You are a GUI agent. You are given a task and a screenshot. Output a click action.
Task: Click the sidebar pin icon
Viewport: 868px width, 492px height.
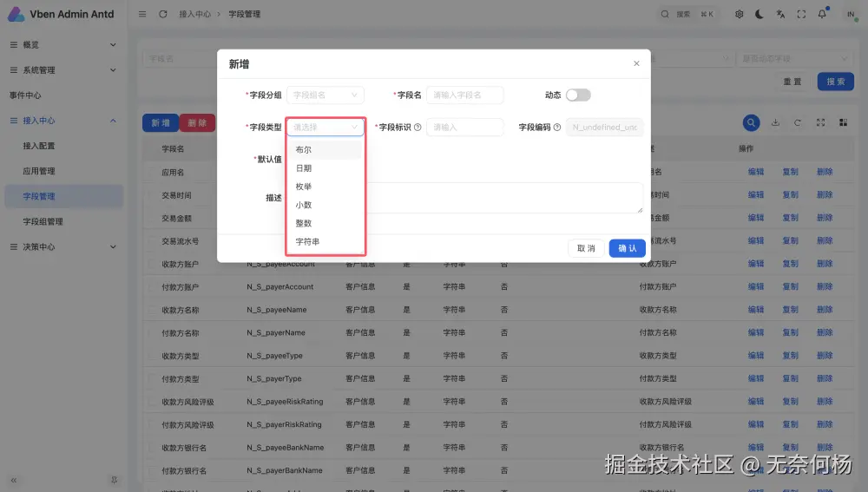(114, 480)
